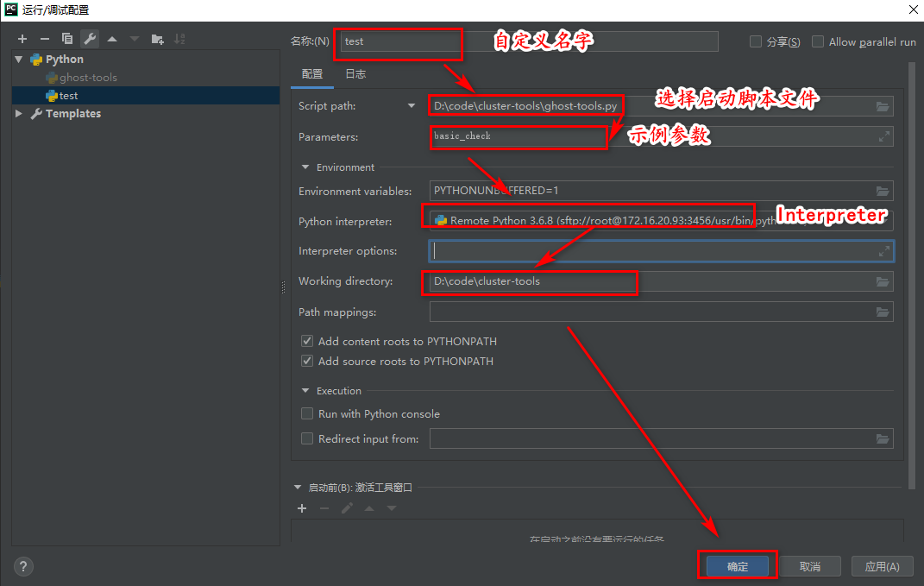This screenshot has width=924, height=586.
Task: Uncheck Add content roots to PYTHONPATH
Action: coord(307,341)
